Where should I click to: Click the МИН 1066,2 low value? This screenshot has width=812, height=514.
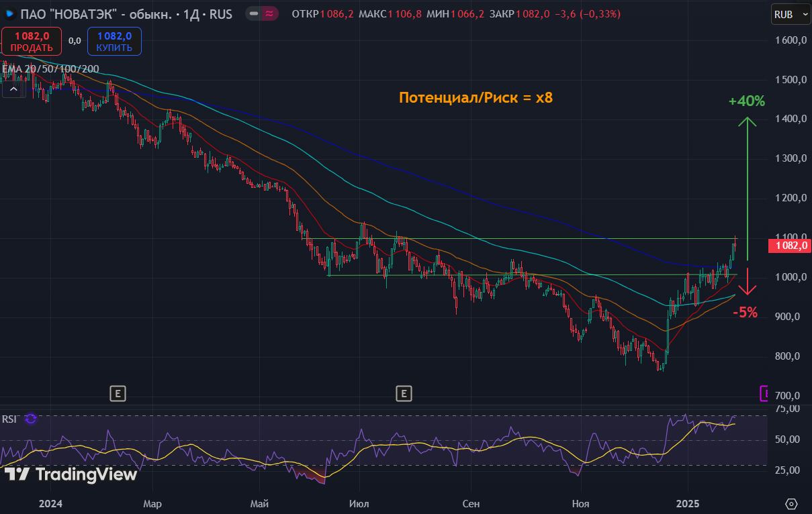(456, 14)
